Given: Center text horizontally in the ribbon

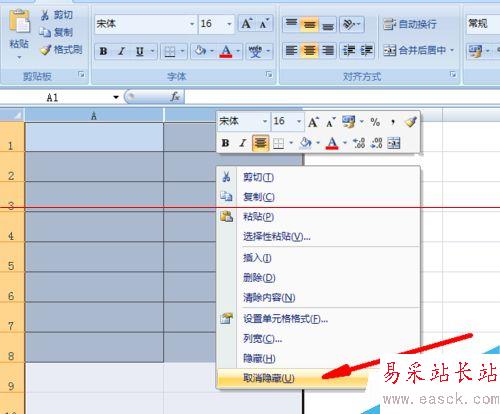Looking at the screenshot, I should click(x=310, y=51).
